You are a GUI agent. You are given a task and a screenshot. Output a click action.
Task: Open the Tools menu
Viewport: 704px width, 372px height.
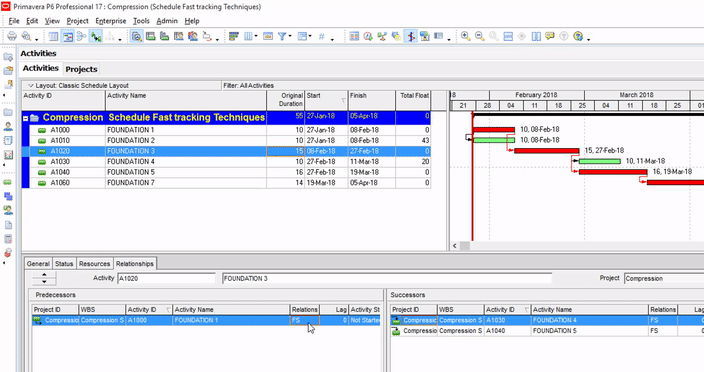coord(141,21)
